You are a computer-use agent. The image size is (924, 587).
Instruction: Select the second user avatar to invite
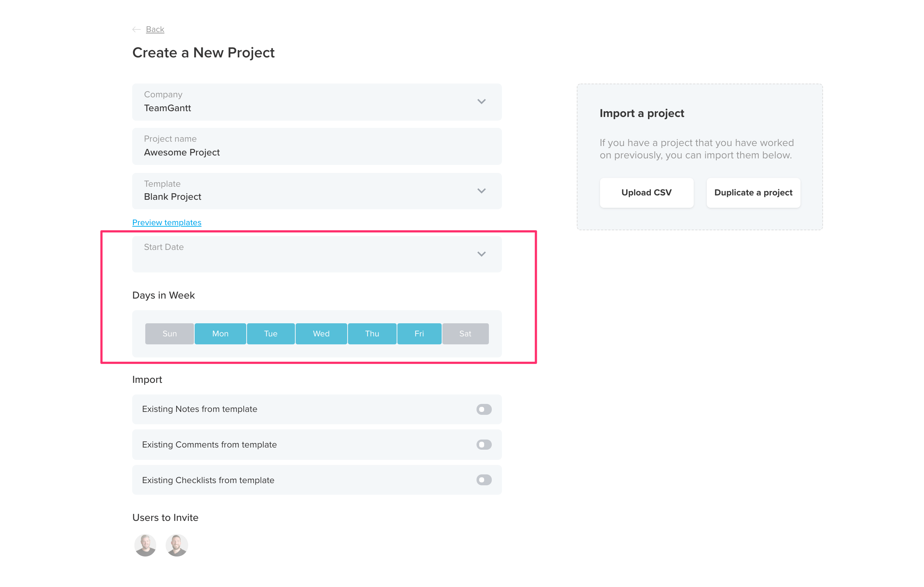[177, 545]
